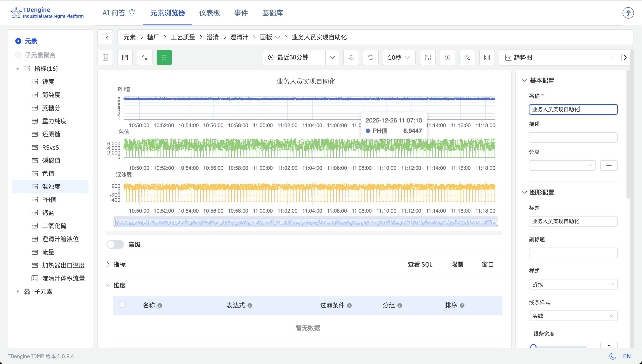
Task: Enable the 高级 advanced mode switch
Action: [x=115, y=244]
